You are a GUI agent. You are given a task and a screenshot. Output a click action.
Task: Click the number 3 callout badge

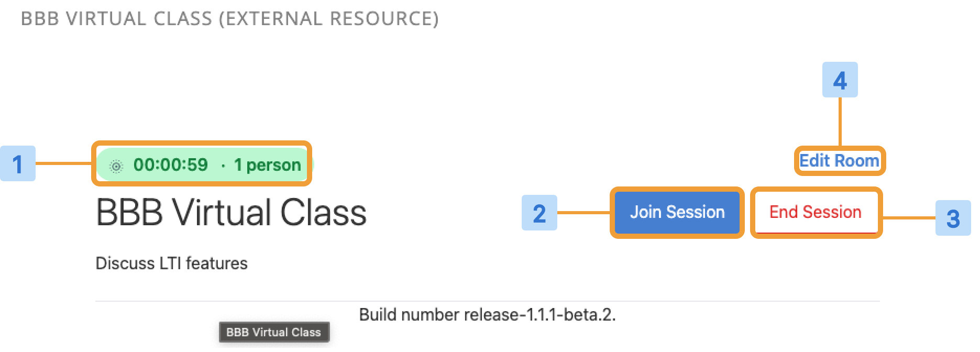(x=953, y=218)
